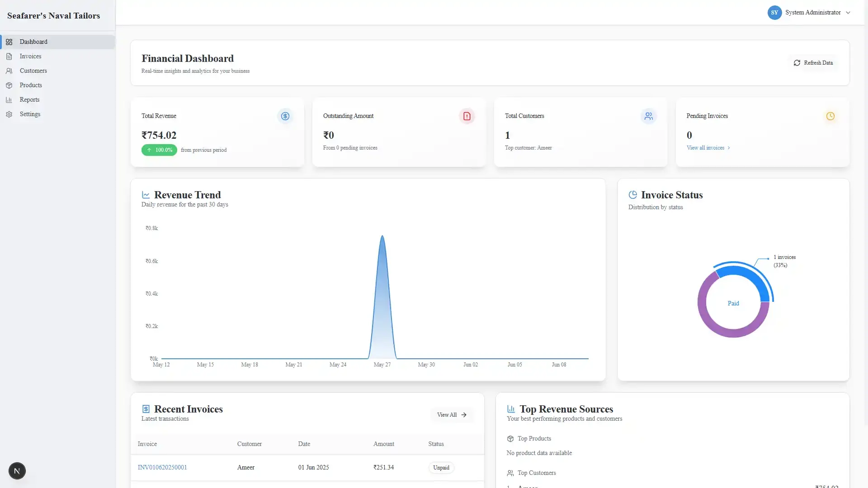Click the ₹0.8k axis label
The height and width of the screenshot is (488, 868).
click(152, 228)
